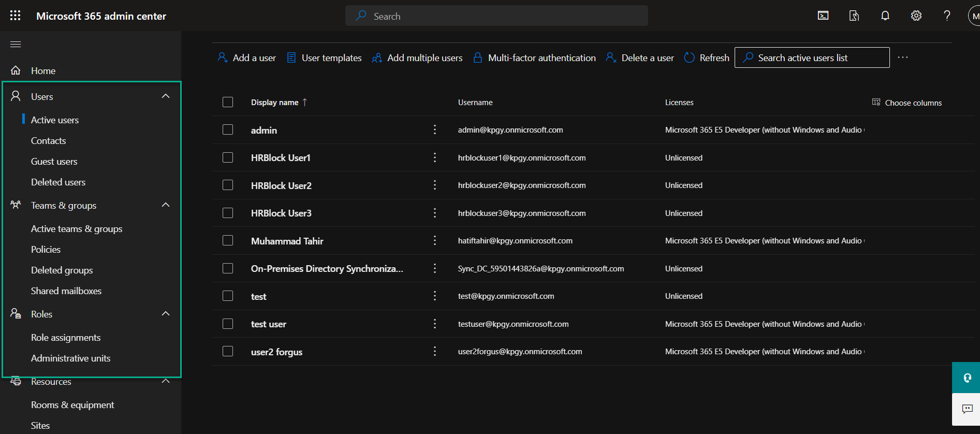
Task: Collapse the Teams & groups section chevron
Action: pos(166,205)
